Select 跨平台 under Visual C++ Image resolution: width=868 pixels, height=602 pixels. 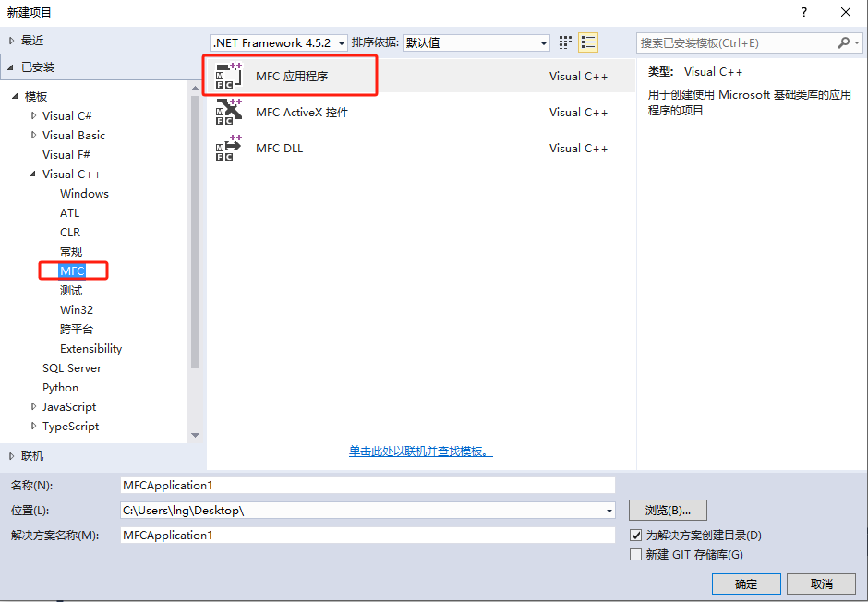coord(77,330)
